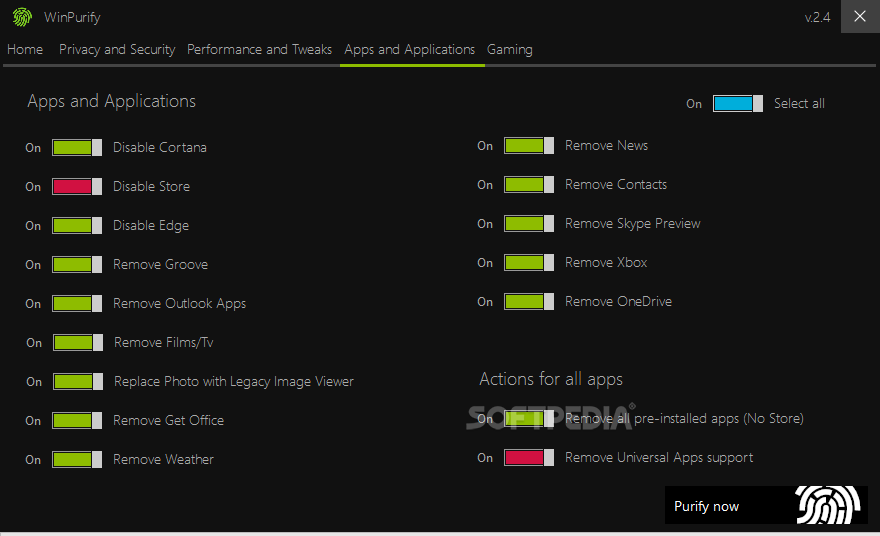Open the Performance and Tweaks tab

pos(259,49)
